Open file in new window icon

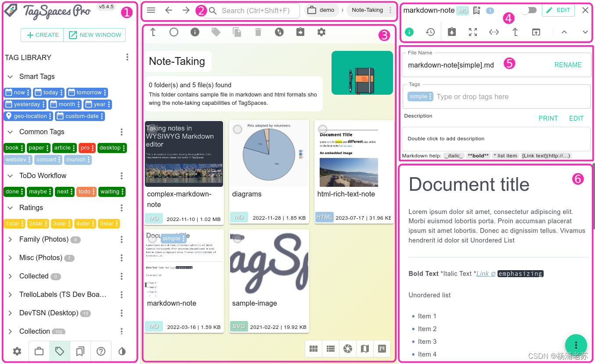point(536,32)
